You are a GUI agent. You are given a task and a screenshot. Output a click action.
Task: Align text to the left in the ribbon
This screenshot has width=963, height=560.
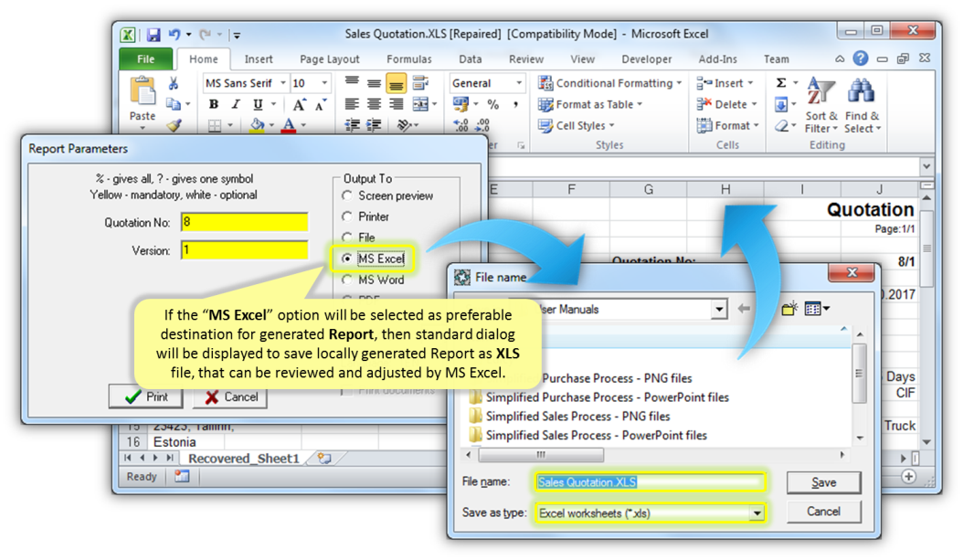352,104
